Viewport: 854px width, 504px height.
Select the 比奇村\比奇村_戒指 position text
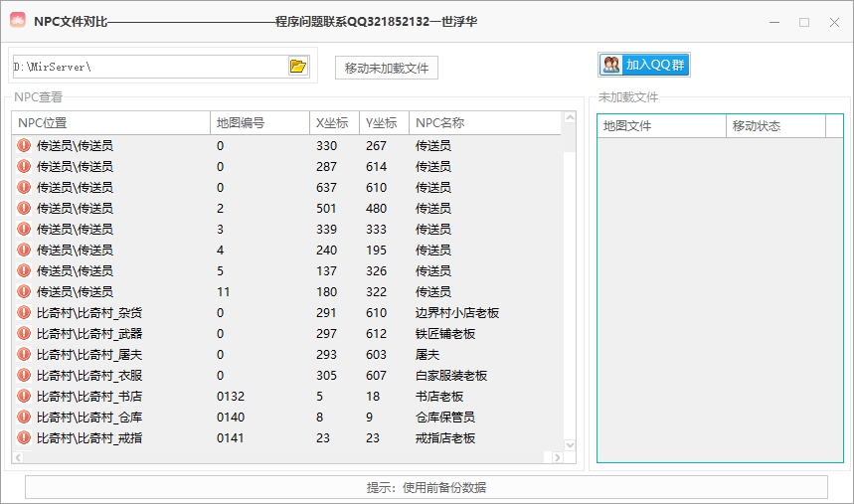pyautogui.click(x=89, y=438)
